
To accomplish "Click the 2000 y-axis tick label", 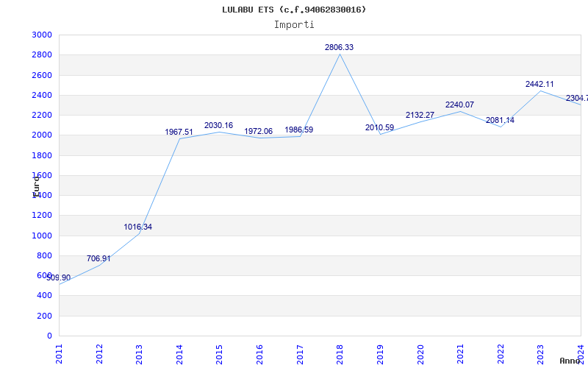I will (x=42, y=135).
